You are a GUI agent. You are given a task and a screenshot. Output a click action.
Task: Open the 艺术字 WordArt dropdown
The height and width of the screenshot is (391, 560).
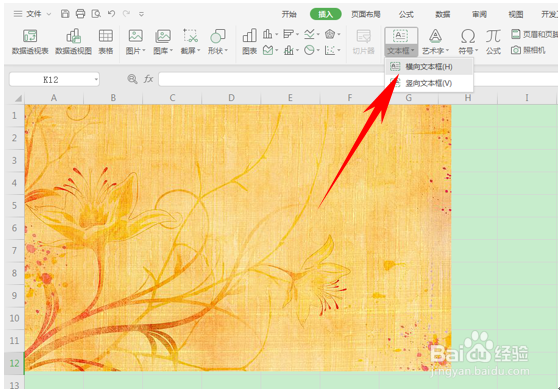[x=435, y=42]
